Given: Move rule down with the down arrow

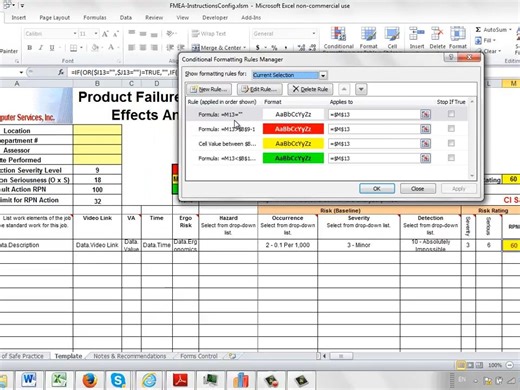Looking at the screenshot, I should click(361, 89).
